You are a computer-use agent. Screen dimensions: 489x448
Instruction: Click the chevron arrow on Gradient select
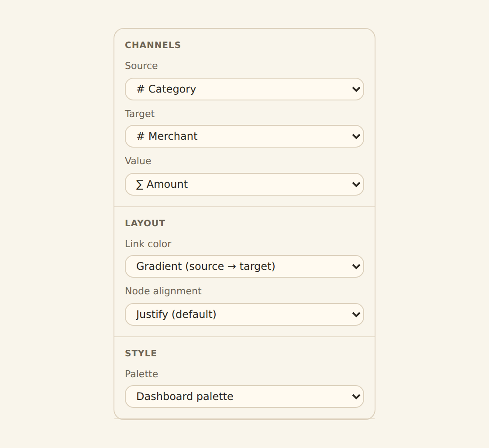(x=356, y=266)
